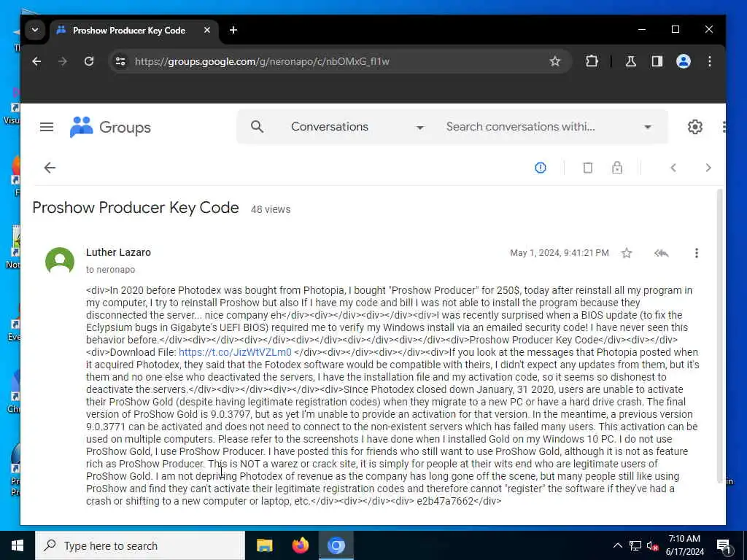Open more options on Luther Lazaro's message
The height and width of the screenshot is (560, 747).
pyautogui.click(x=697, y=253)
